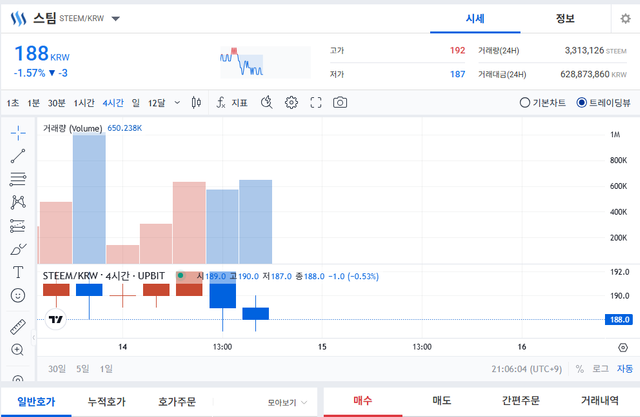Click the chart replay icon
640x417 pixels.
(x=267, y=102)
